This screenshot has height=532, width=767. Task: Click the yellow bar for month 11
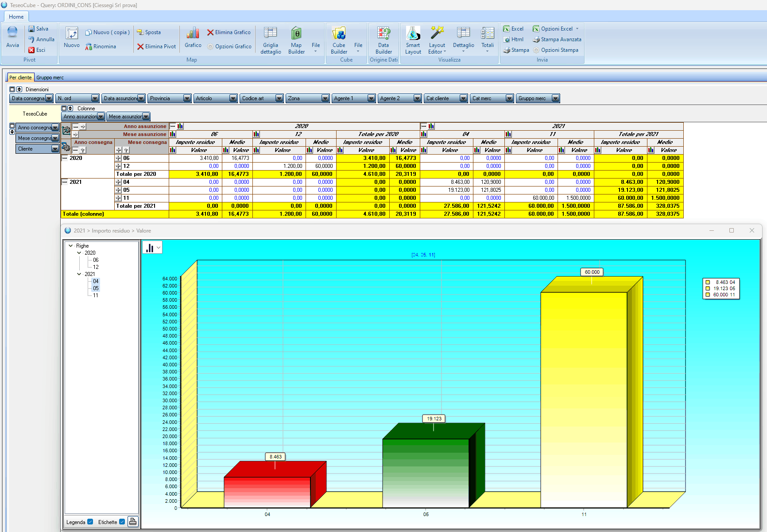click(584, 400)
